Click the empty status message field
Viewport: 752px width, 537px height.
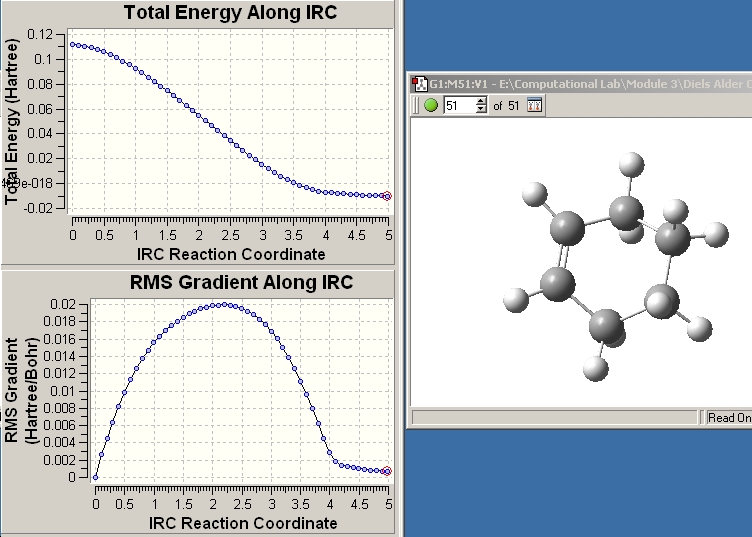[554, 418]
